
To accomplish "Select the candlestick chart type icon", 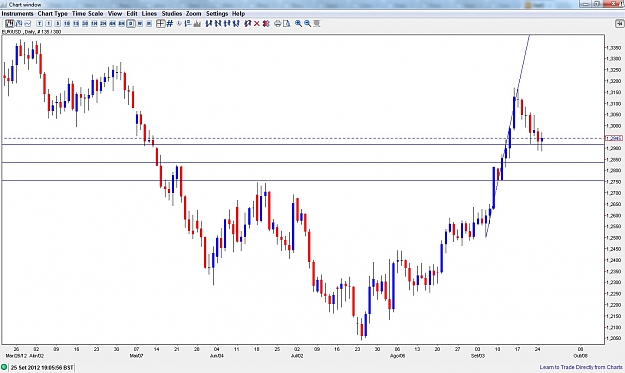I will click(x=10, y=24).
